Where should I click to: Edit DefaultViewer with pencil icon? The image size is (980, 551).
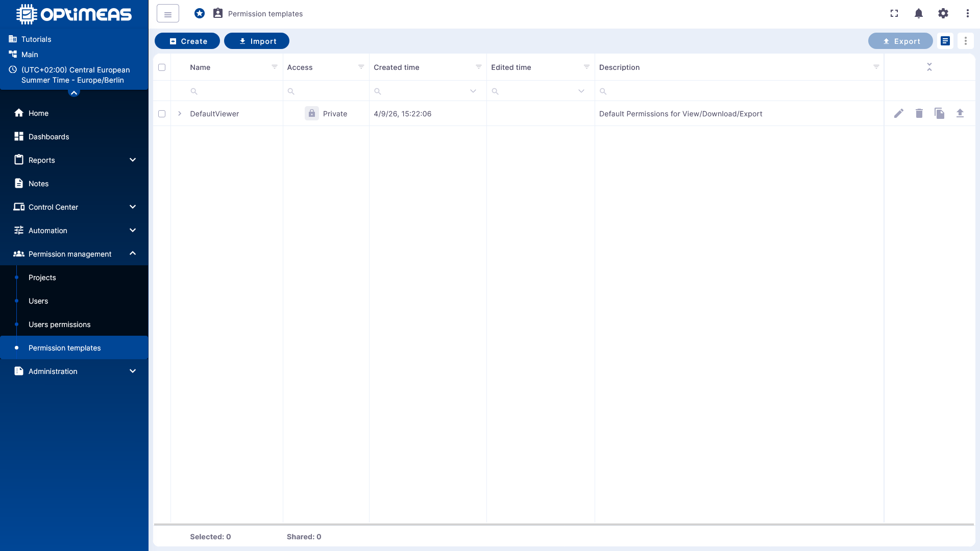point(899,113)
